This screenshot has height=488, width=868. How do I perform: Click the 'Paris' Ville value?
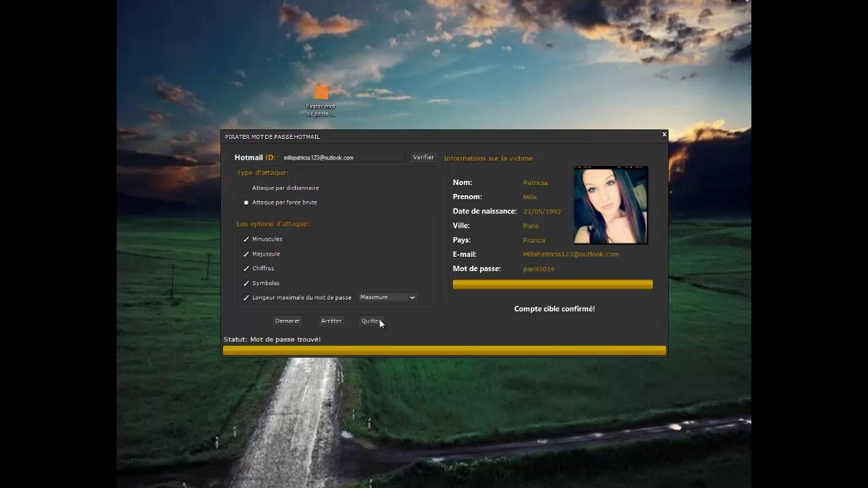[531, 226]
